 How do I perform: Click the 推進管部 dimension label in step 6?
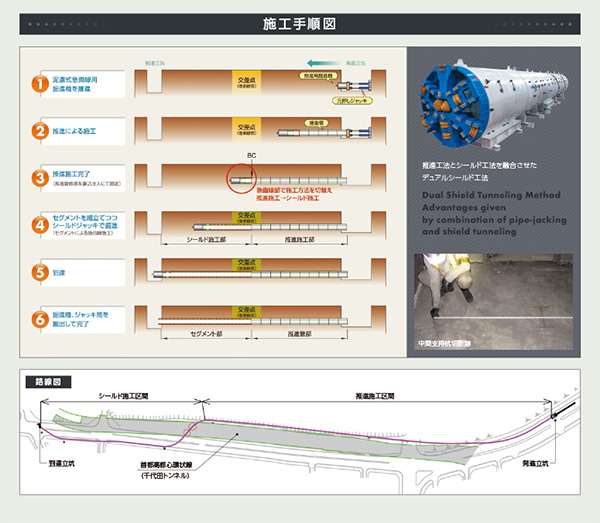coord(300,334)
